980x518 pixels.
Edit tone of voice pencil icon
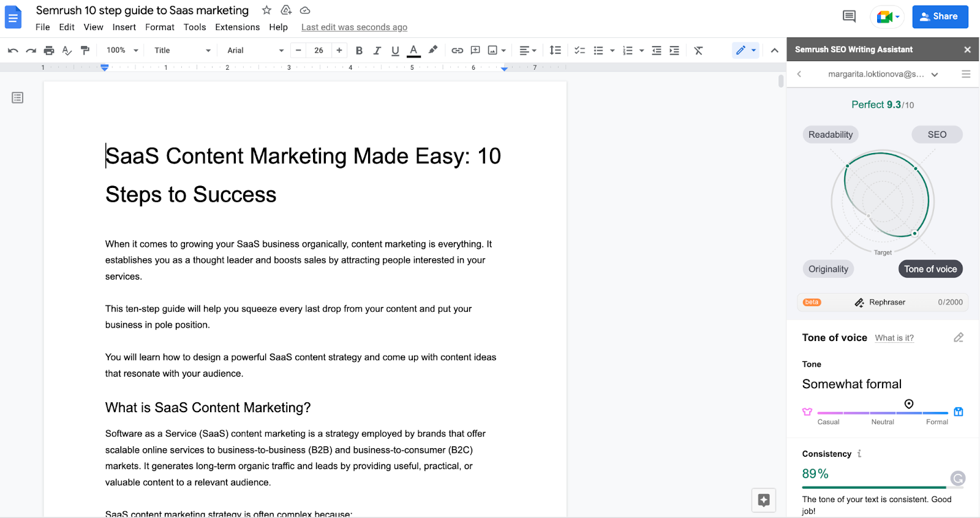point(959,337)
